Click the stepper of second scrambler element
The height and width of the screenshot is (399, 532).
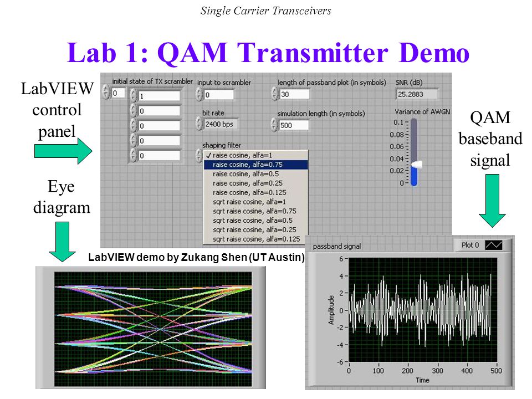click(134, 111)
